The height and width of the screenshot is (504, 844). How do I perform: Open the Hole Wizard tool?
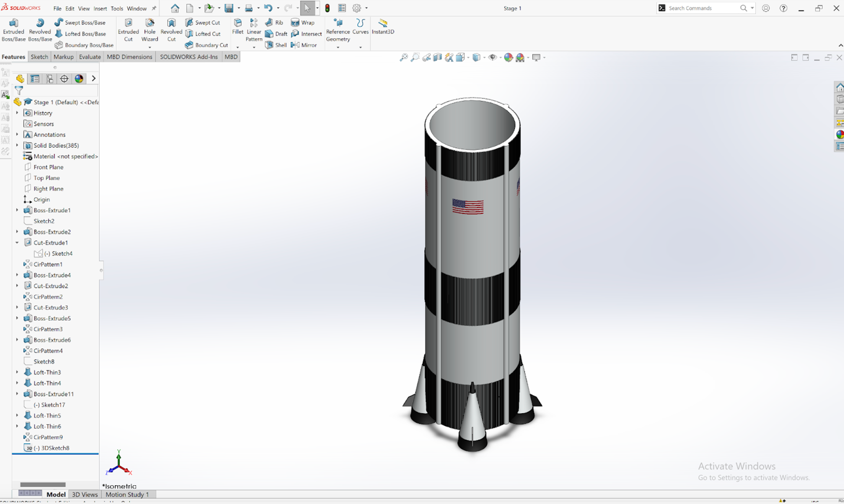point(149,30)
